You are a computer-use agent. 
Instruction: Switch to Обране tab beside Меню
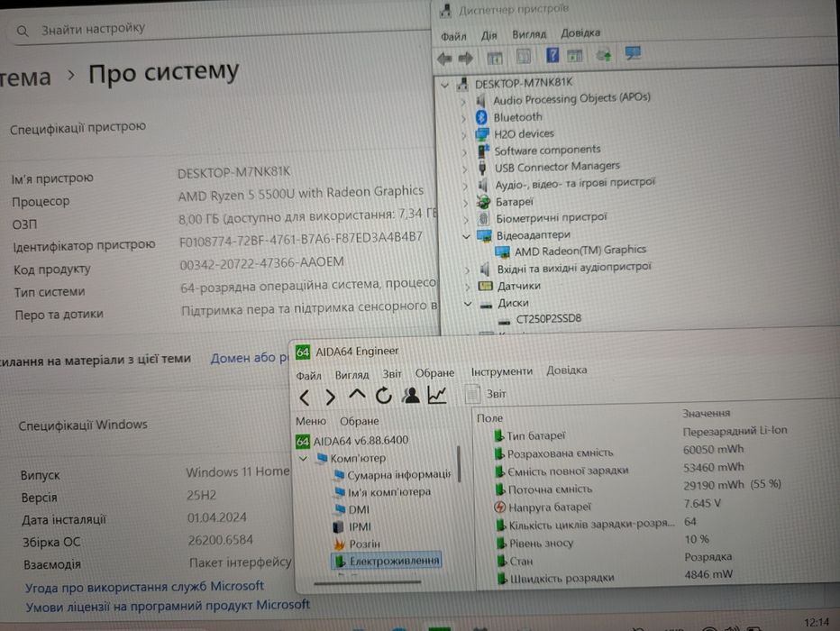[359, 422]
